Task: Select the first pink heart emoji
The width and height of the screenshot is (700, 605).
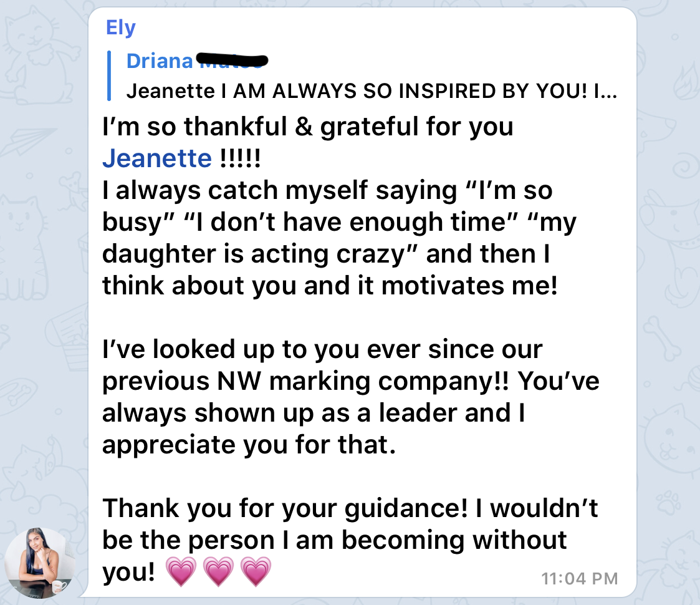Action: coord(181,571)
